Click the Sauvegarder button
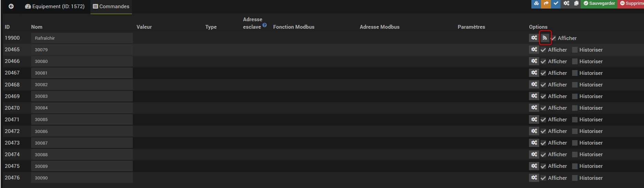 (x=599, y=3)
